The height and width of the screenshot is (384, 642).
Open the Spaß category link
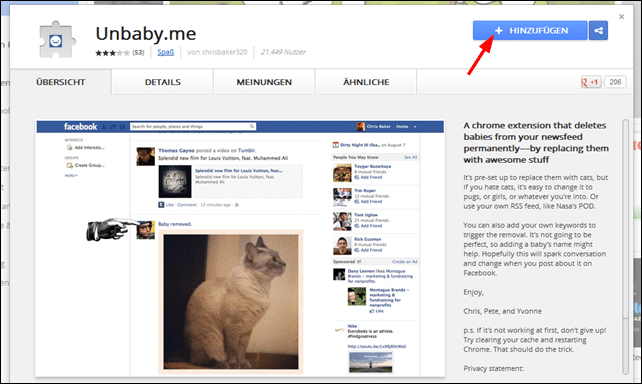166,52
